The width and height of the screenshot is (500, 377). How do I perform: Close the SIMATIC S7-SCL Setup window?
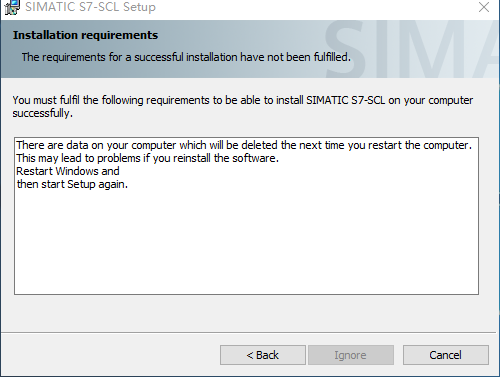coord(484,7)
